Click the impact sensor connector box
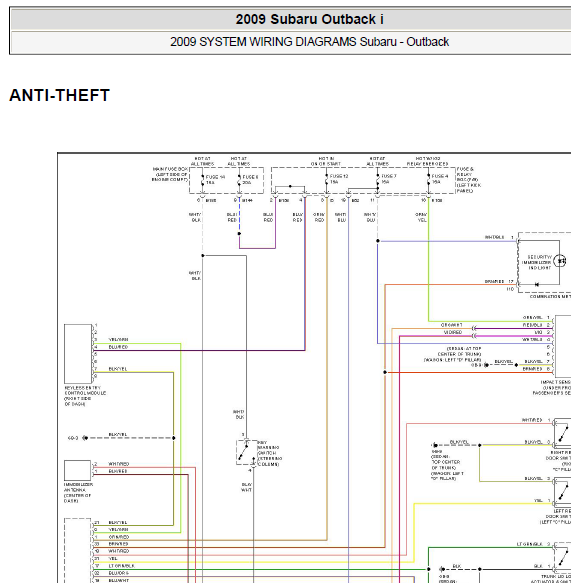The height and width of the screenshot is (583, 571). point(563,345)
